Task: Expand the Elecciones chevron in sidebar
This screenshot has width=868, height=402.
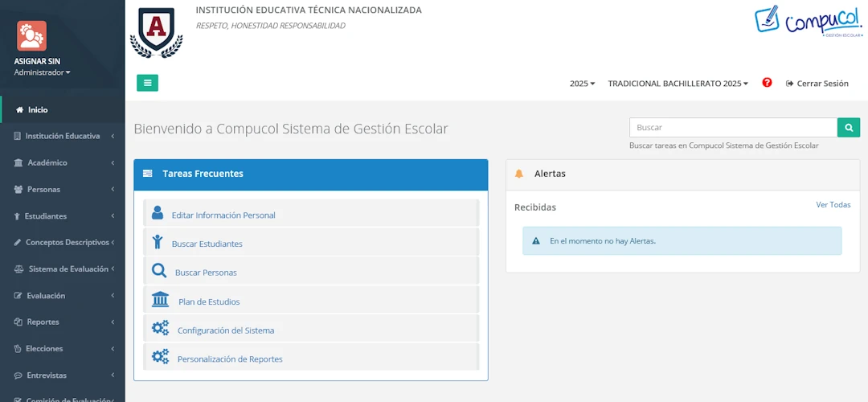Action: 113,349
